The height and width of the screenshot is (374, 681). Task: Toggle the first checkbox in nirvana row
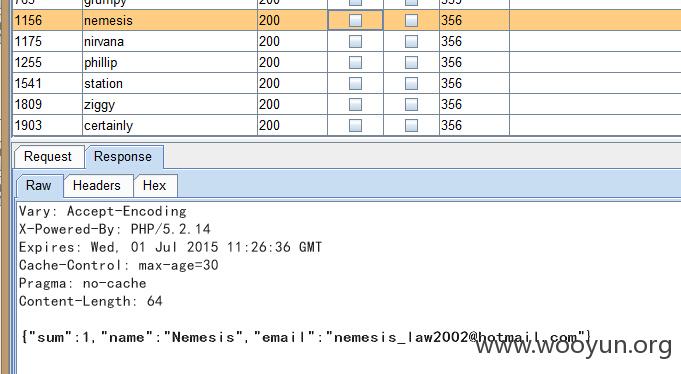tap(355, 41)
